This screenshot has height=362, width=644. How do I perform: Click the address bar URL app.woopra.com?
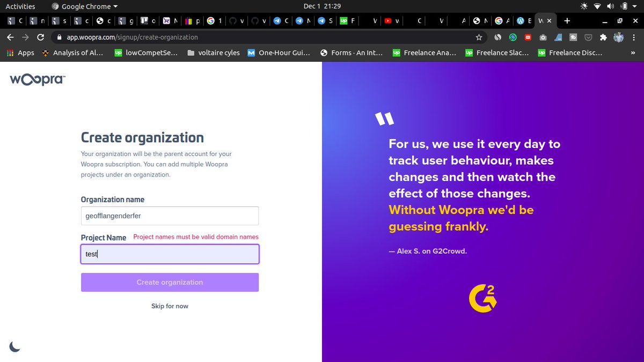click(132, 38)
